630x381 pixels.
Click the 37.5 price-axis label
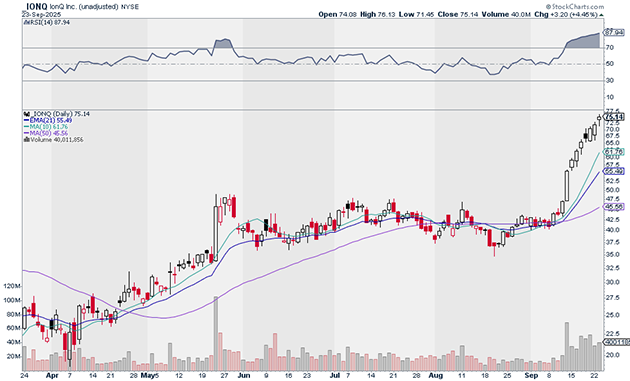coord(612,242)
